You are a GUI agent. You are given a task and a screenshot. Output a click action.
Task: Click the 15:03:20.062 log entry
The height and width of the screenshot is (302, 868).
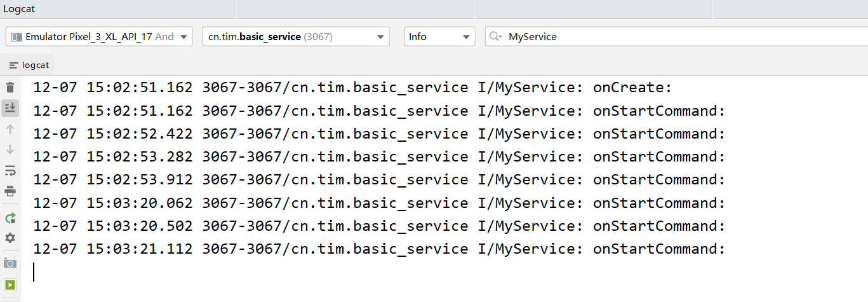pyautogui.click(x=379, y=203)
